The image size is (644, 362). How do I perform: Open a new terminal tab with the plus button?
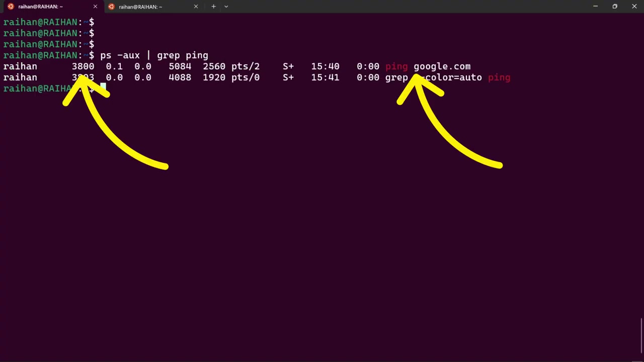click(213, 7)
